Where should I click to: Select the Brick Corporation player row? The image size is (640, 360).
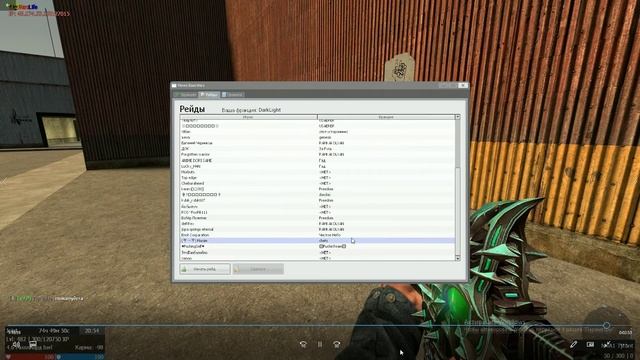pos(318,235)
